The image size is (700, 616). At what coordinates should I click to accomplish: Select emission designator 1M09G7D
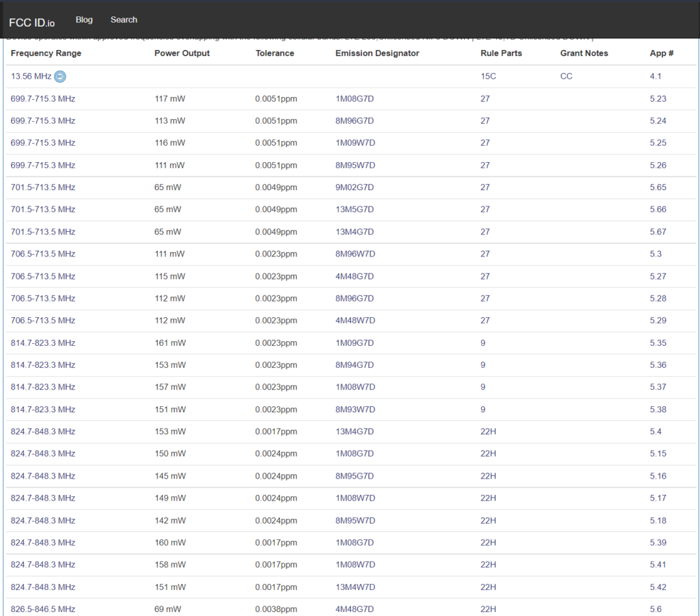355,343
